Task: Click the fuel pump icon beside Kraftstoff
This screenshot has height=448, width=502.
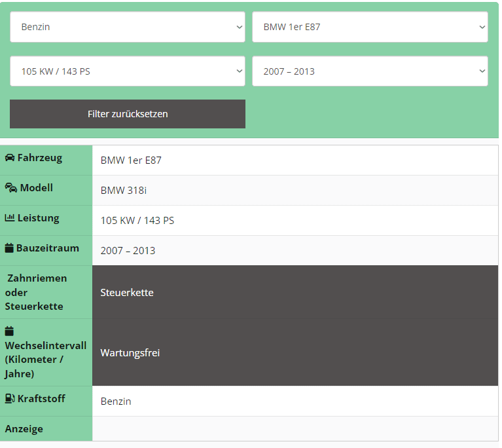Action: pyautogui.click(x=10, y=398)
